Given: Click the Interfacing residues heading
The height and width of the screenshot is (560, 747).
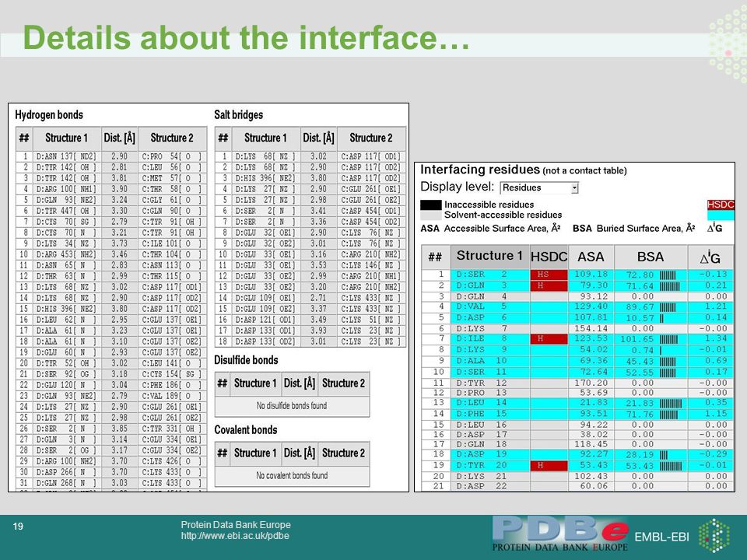Looking at the screenshot, I should pos(480,170).
